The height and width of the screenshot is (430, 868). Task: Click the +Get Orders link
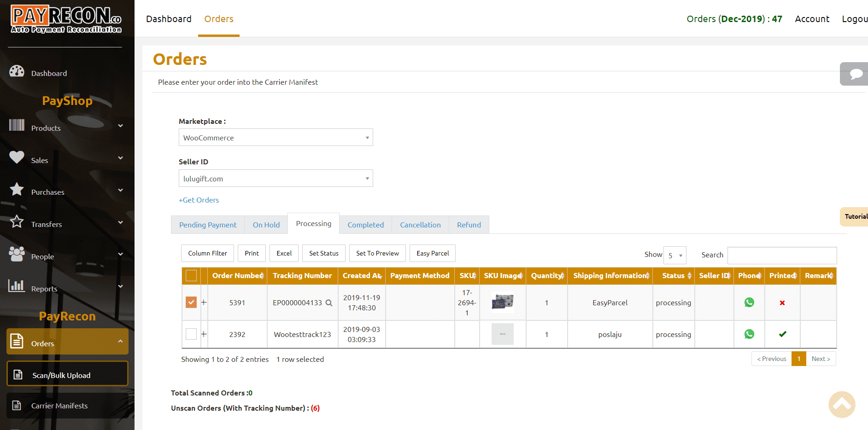(199, 200)
